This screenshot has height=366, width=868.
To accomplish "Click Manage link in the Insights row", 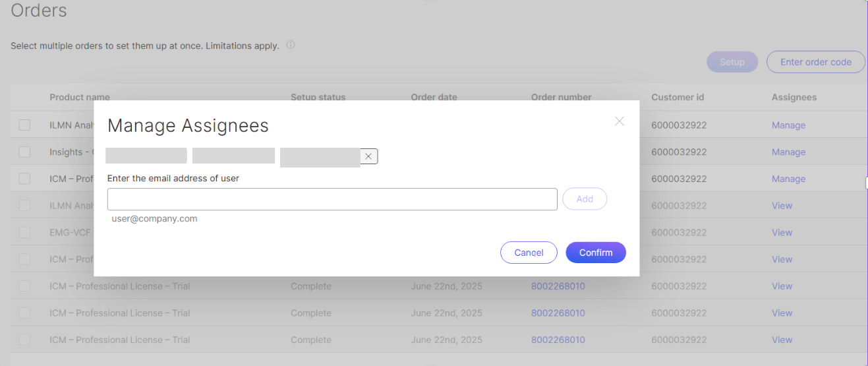I will (788, 152).
